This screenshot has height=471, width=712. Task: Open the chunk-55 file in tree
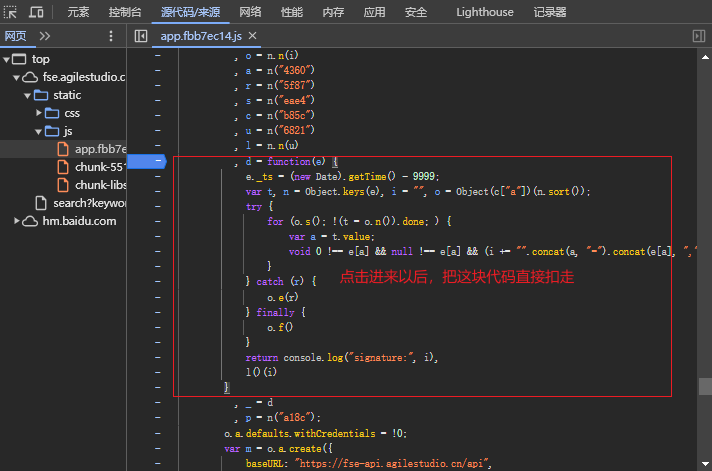pyautogui.click(x=100, y=167)
